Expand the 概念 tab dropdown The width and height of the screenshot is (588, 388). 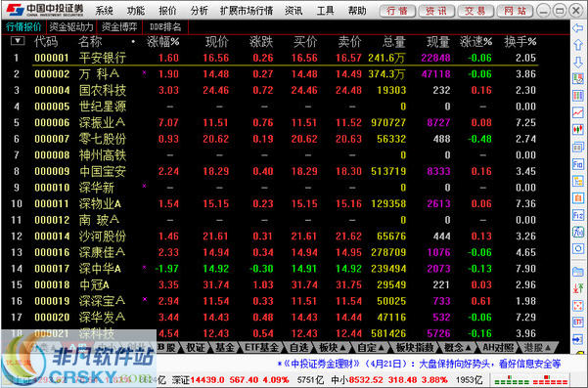[x=468, y=348]
